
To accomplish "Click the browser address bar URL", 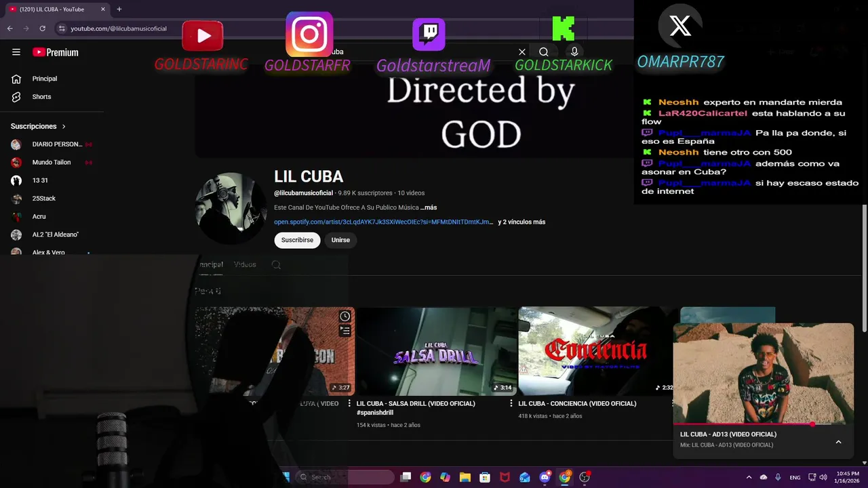I will [119, 28].
